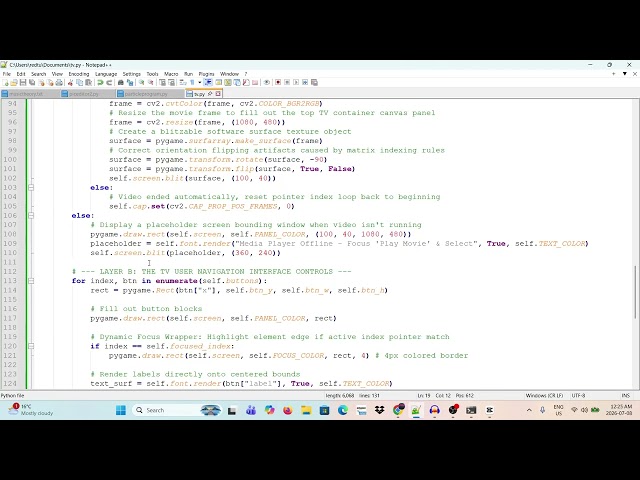Click the UTF-8 encoding status field

(578, 396)
